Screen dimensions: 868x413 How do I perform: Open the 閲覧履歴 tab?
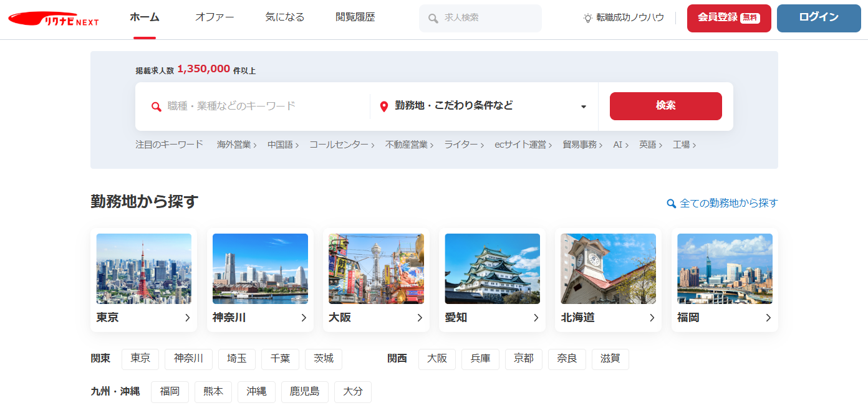point(355,17)
